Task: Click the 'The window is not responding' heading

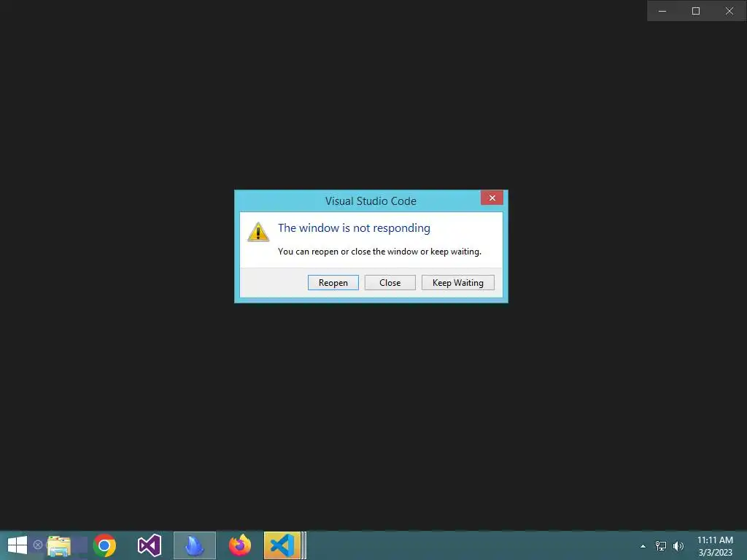Action: [354, 228]
